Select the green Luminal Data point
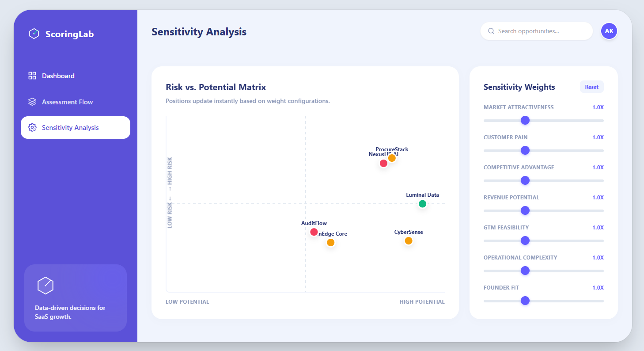 tap(422, 204)
